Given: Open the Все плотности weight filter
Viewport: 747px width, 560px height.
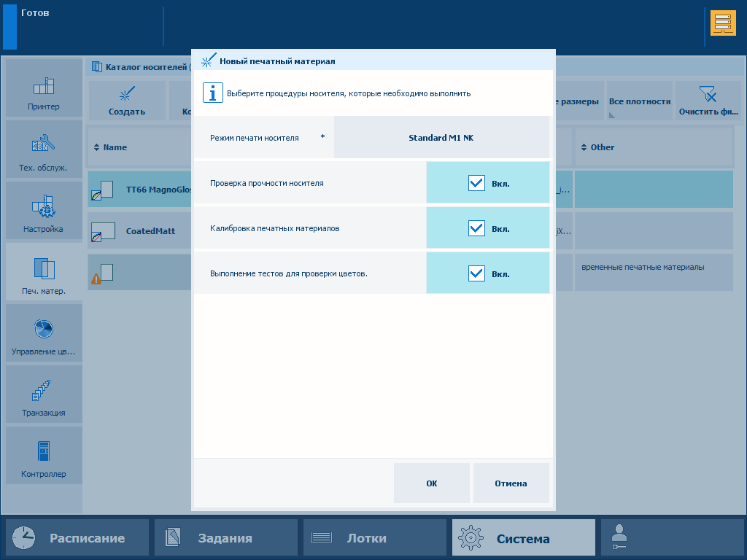Looking at the screenshot, I should (x=639, y=101).
